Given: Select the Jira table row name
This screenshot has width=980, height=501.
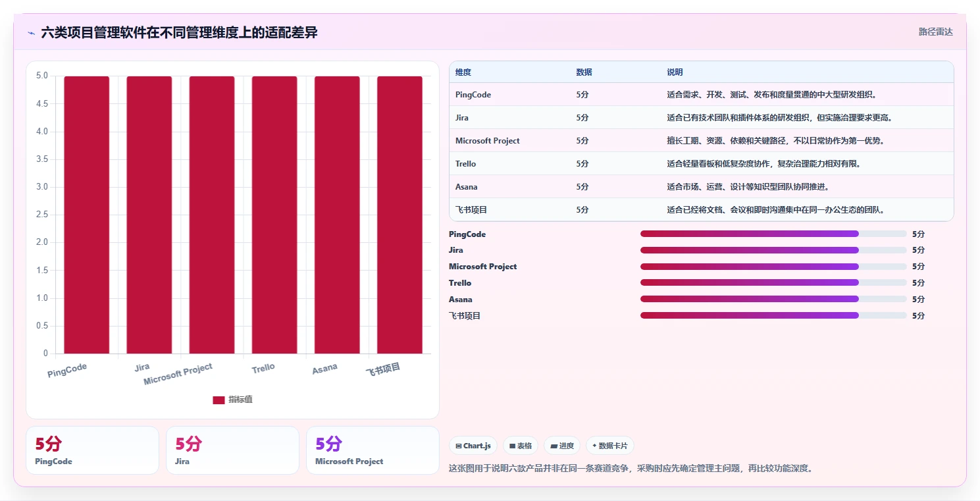Looking at the screenshot, I should click(461, 118).
